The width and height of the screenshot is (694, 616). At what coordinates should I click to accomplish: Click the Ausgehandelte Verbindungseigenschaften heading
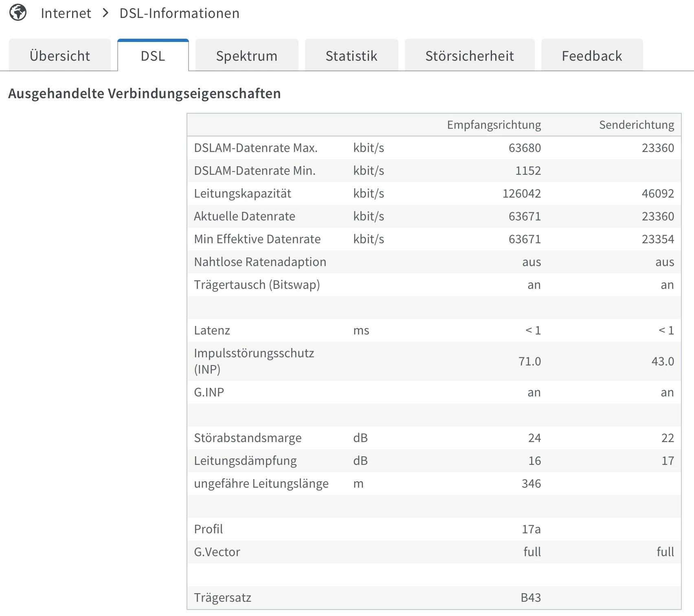coord(145,94)
